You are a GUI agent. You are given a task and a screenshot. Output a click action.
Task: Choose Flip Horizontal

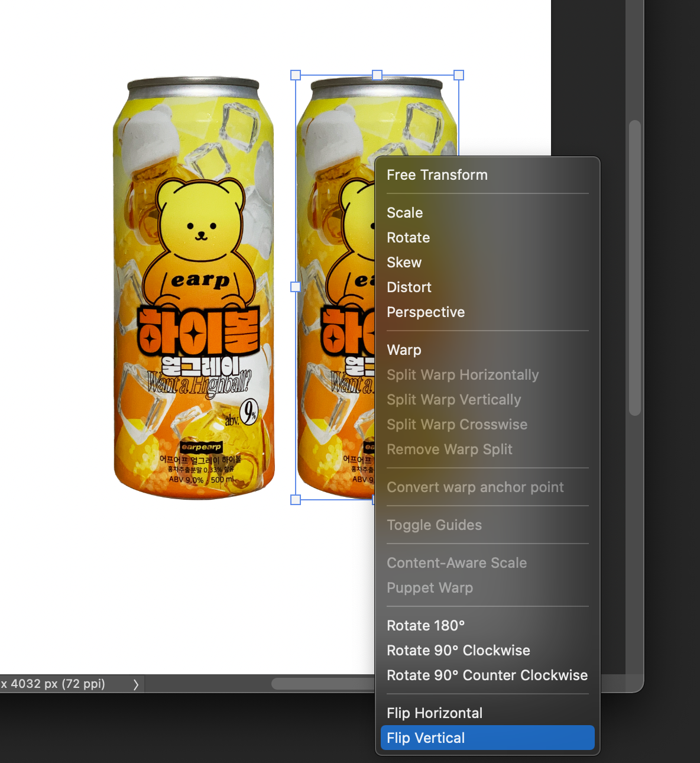click(487, 713)
